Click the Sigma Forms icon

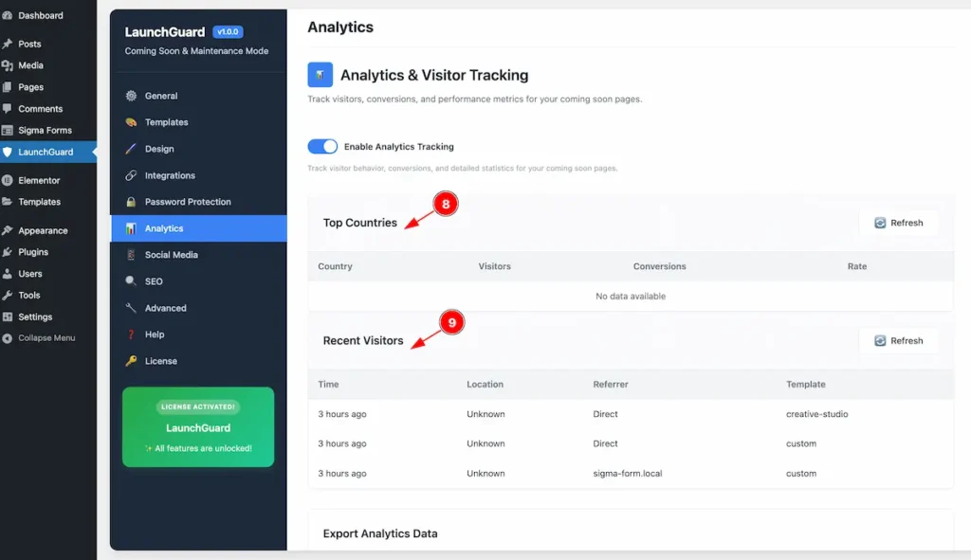tap(8, 131)
